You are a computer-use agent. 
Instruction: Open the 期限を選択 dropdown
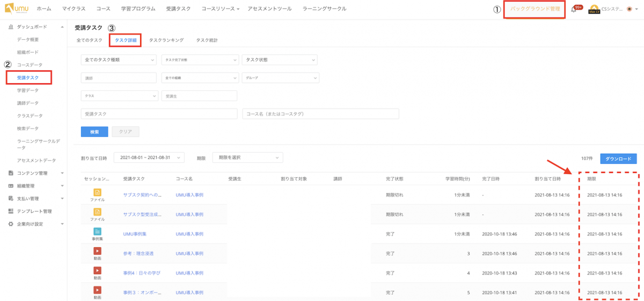point(247,157)
